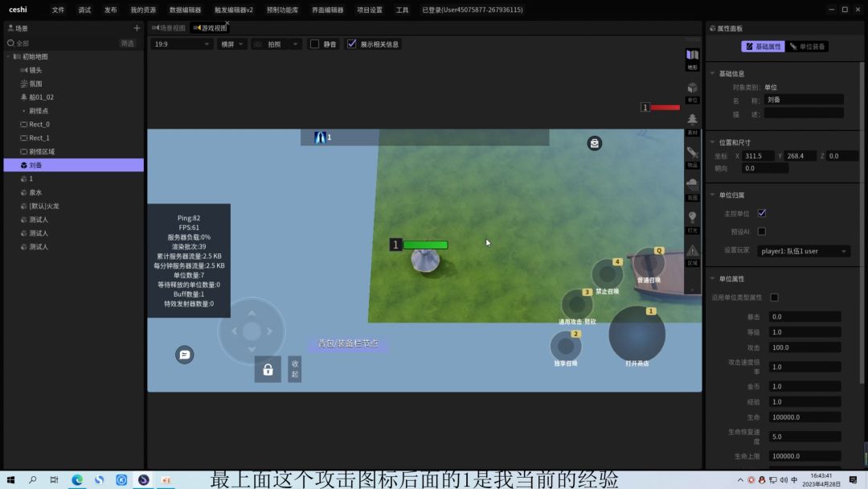This screenshot has height=489, width=868.
Task: Open the 素材 tree asset tool
Action: (692, 121)
